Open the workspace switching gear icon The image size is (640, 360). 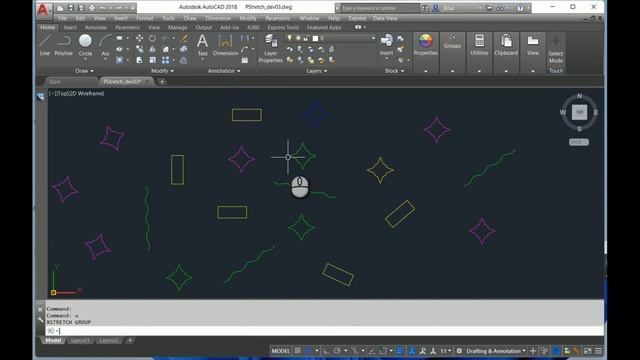pos(459,351)
